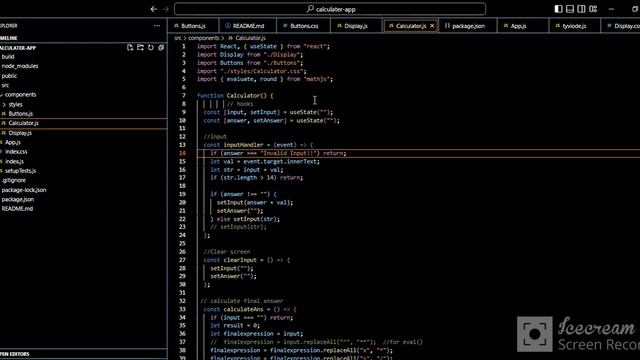640x360 pixels.
Task: Expand the Timeline section header
Action: coord(83,38)
